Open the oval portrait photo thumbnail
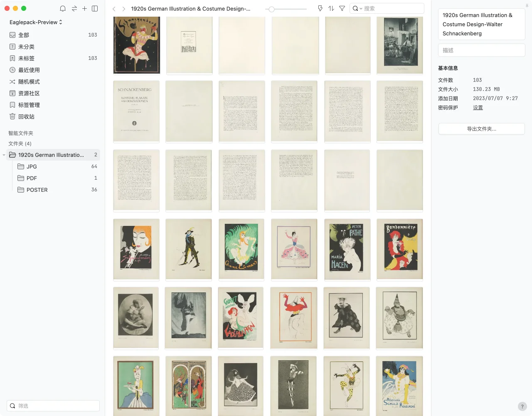 point(136,317)
